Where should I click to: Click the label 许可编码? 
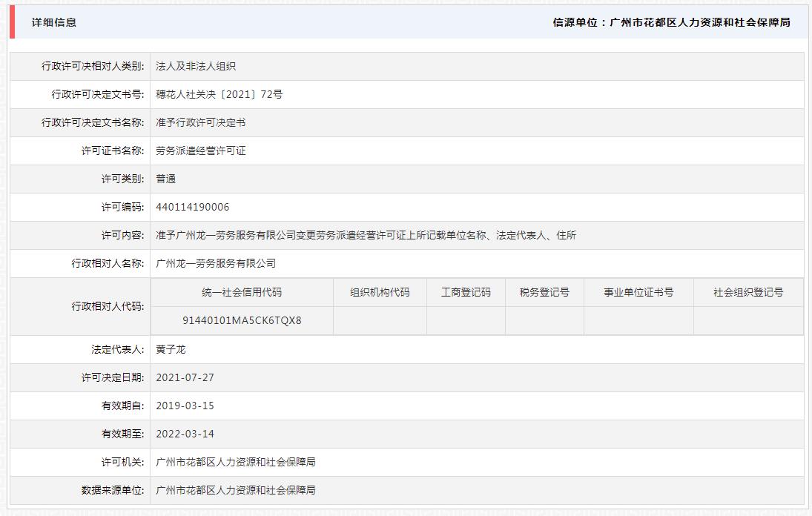pyautogui.click(x=123, y=207)
